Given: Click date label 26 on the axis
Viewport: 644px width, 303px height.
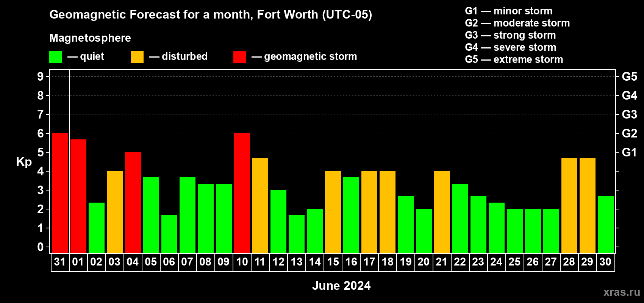Looking at the screenshot, I should click(x=533, y=262).
